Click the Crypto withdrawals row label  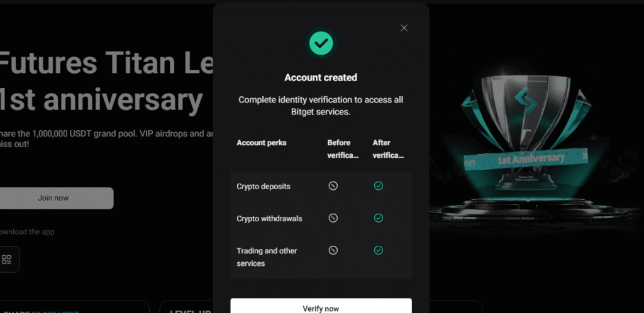tap(269, 219)
